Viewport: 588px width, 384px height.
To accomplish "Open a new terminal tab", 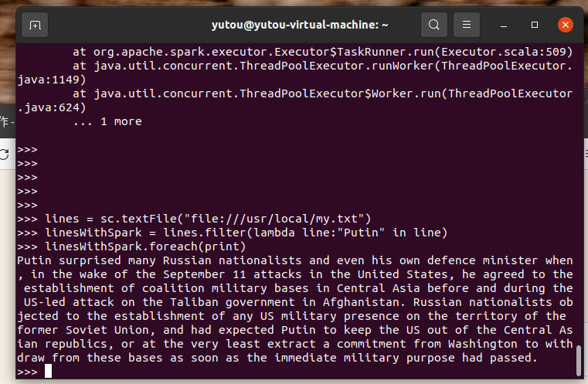I will [35, 25].
